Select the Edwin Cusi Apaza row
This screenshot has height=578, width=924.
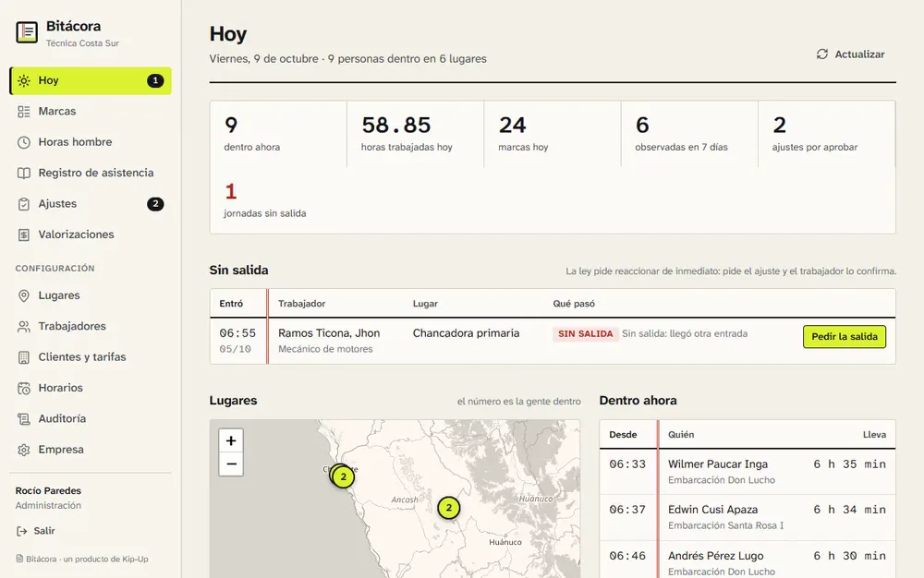tap(748, 517)
